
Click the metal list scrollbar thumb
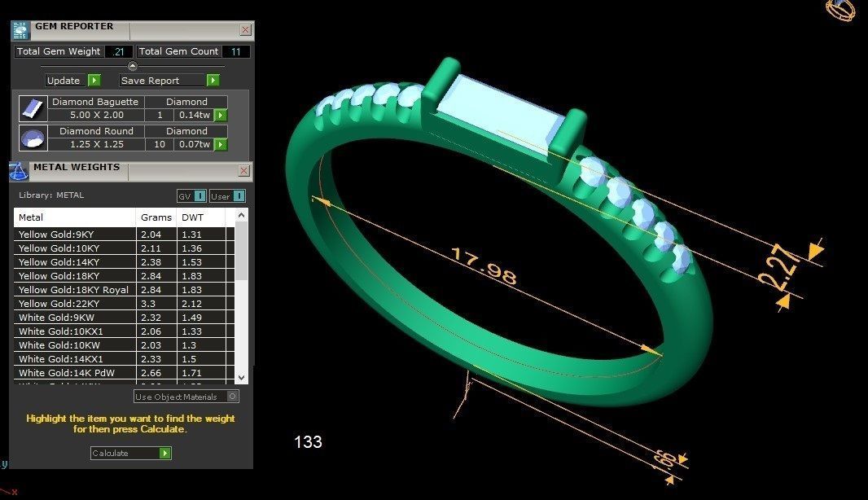(241, 252)
